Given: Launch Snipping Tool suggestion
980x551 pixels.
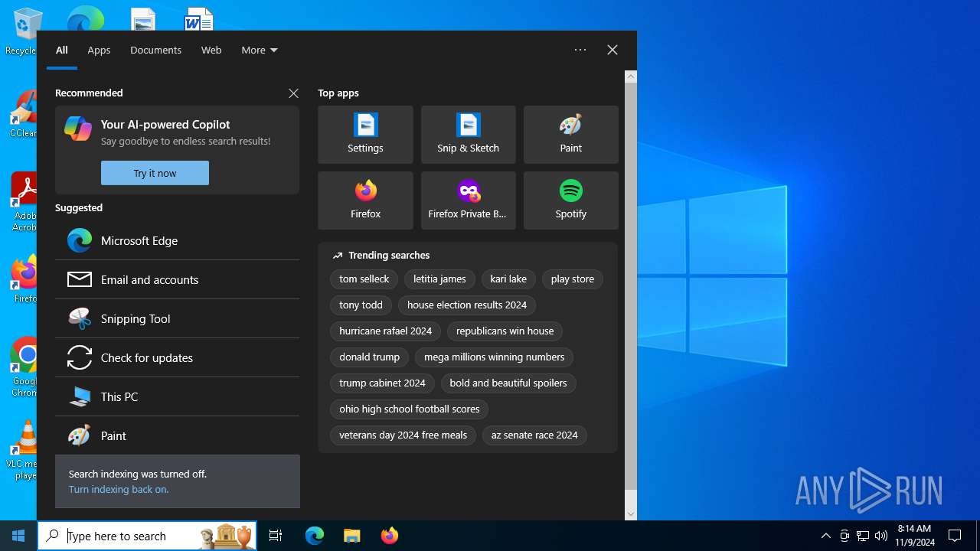Looking at the screenshot, I should (177, 318).
